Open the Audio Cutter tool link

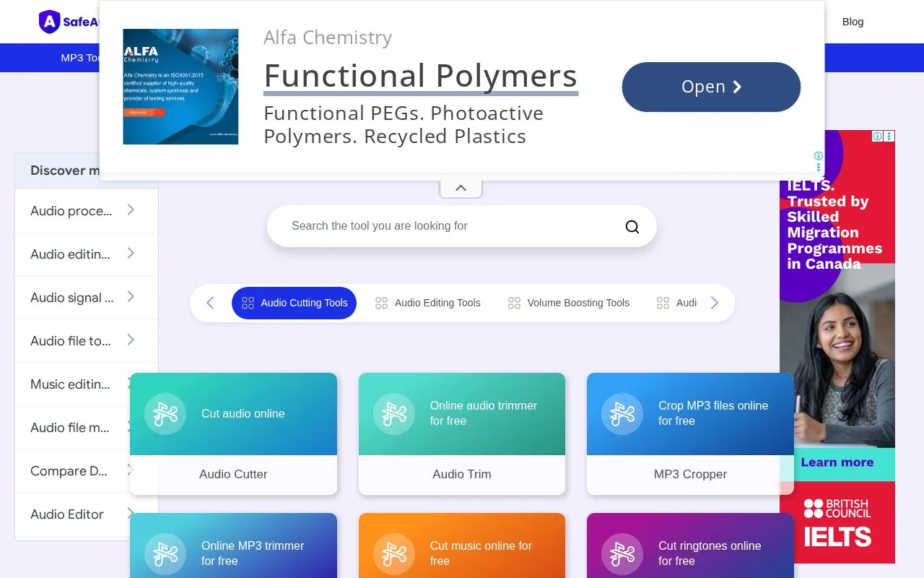[233, 475]
